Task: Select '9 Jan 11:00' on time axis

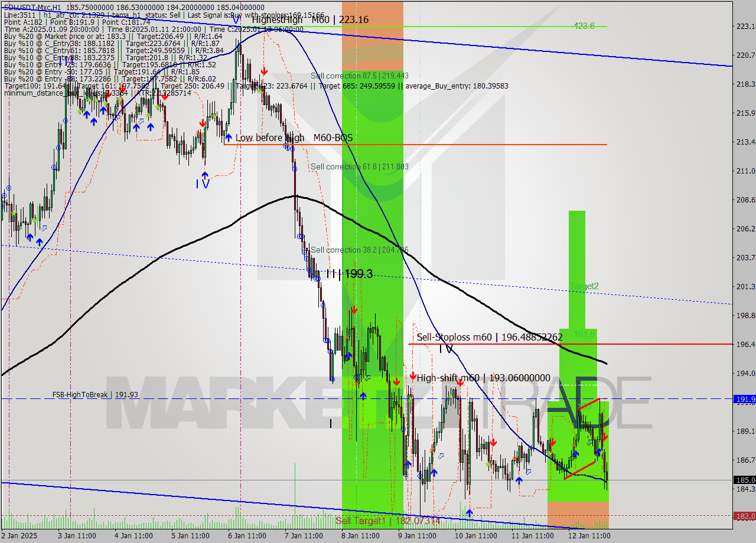Action: (417, 536)
